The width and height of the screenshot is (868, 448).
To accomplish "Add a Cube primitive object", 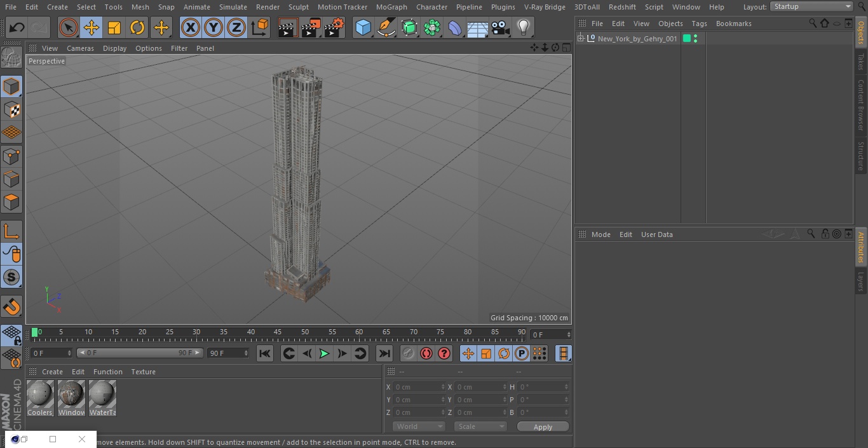I will click(x=363, y=27).
